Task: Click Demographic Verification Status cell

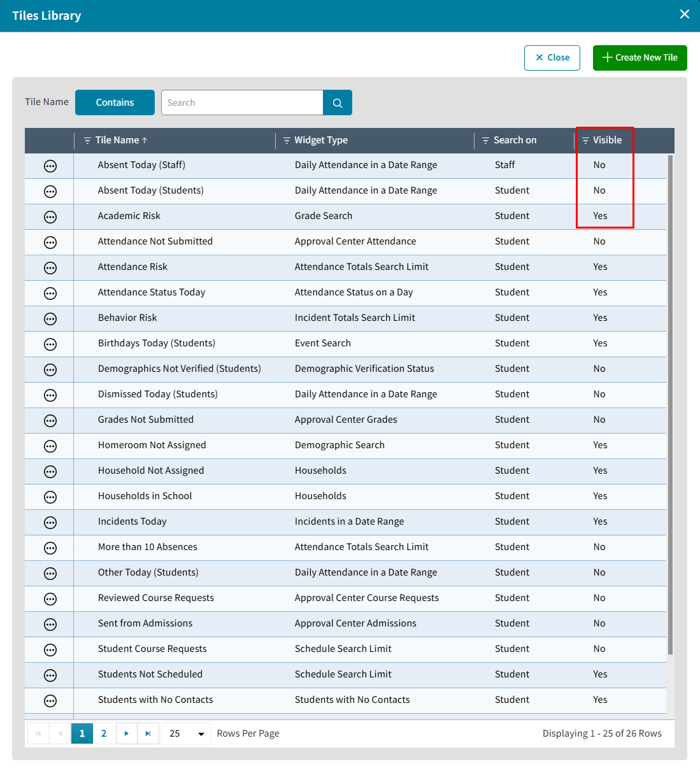Action: pyautogui.click(x=364, y=369)
